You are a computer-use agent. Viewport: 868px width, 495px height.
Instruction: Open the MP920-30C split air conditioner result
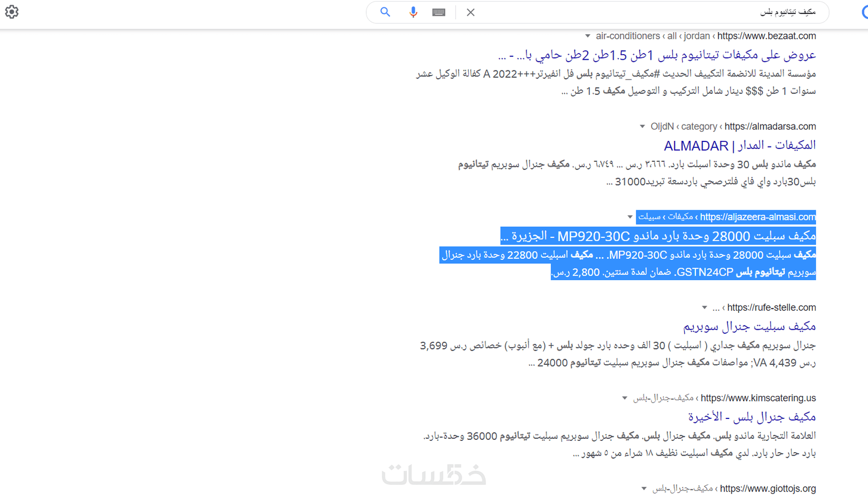click(x=658, y=236)
